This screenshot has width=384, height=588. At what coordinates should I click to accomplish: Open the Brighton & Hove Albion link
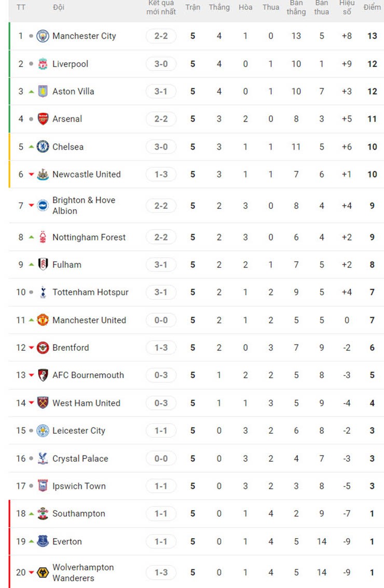[x=84, y=206]
